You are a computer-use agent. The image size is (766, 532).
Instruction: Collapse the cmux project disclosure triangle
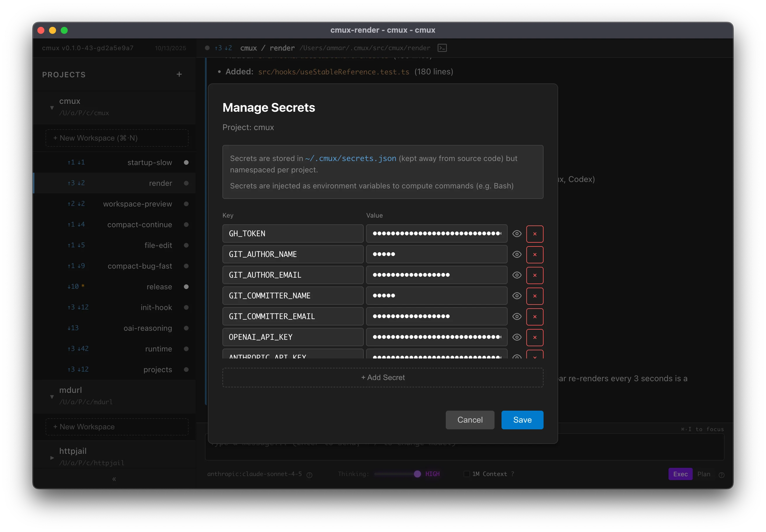tap(52, 108)
